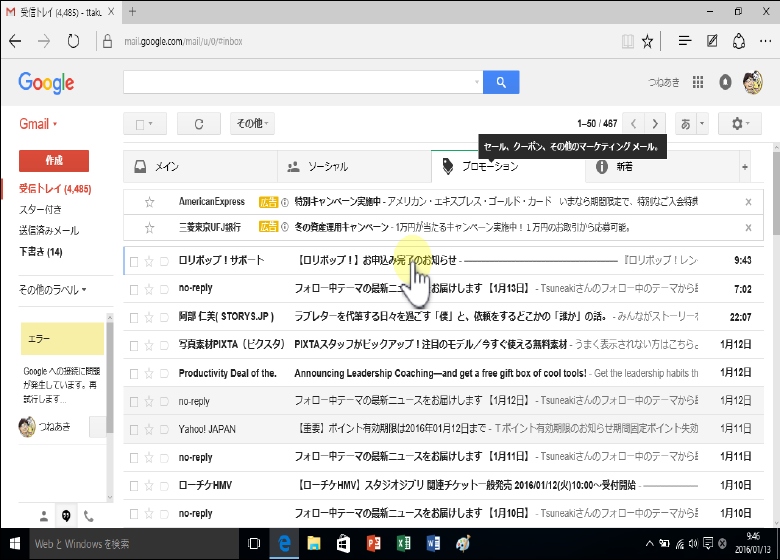Launch Word from taskbar
This screenshot has height=560, width=780.
click(433, 544)
